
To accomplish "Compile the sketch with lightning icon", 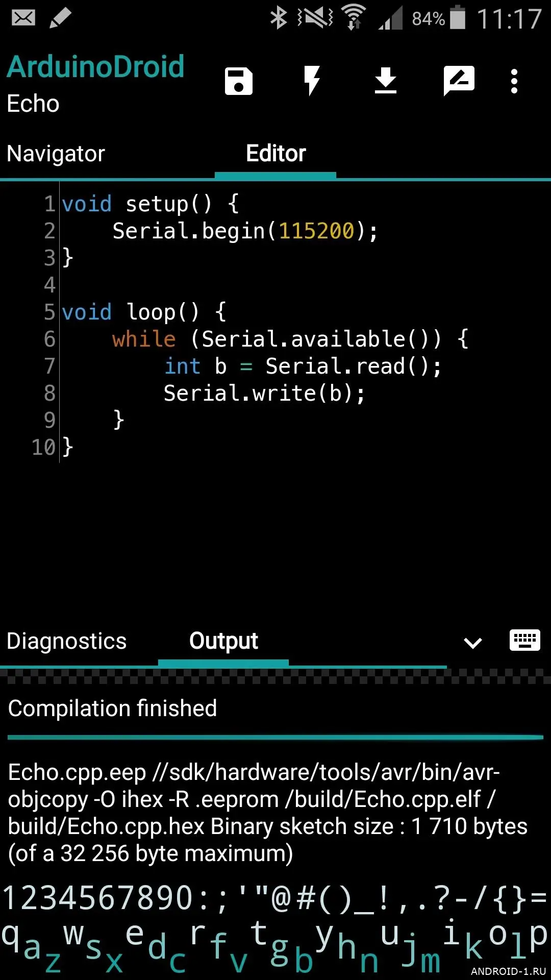I will [x=312, y=81].
